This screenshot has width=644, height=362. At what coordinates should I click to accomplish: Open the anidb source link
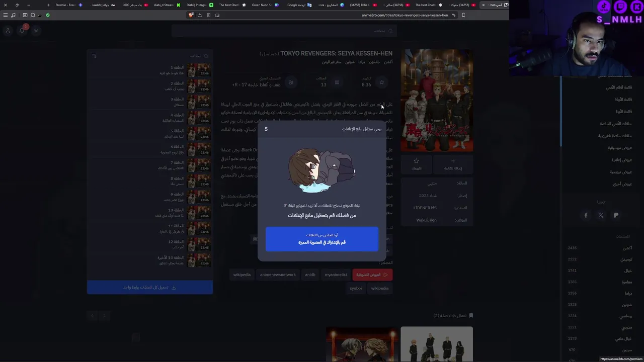tap(310, 275)
